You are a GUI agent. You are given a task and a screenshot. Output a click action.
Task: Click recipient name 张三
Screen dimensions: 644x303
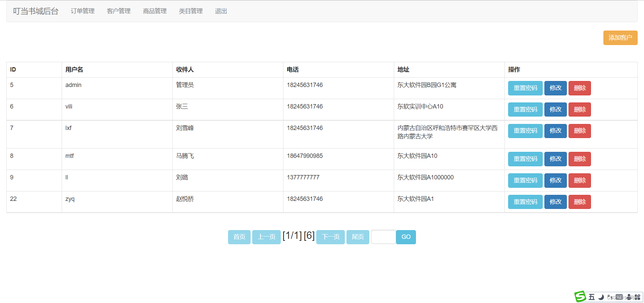pos(182,106)
